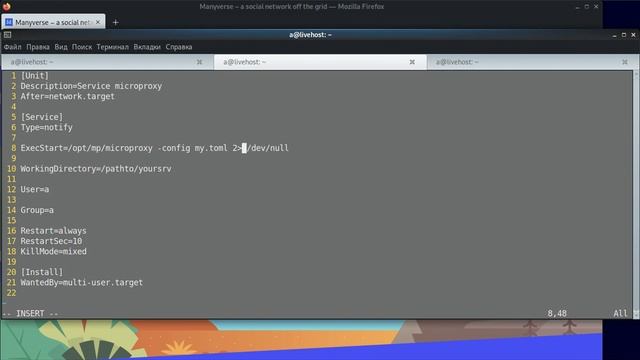Click the RestartSec=10 line
This screenshot has width=640, height=360.
(51, 241)
